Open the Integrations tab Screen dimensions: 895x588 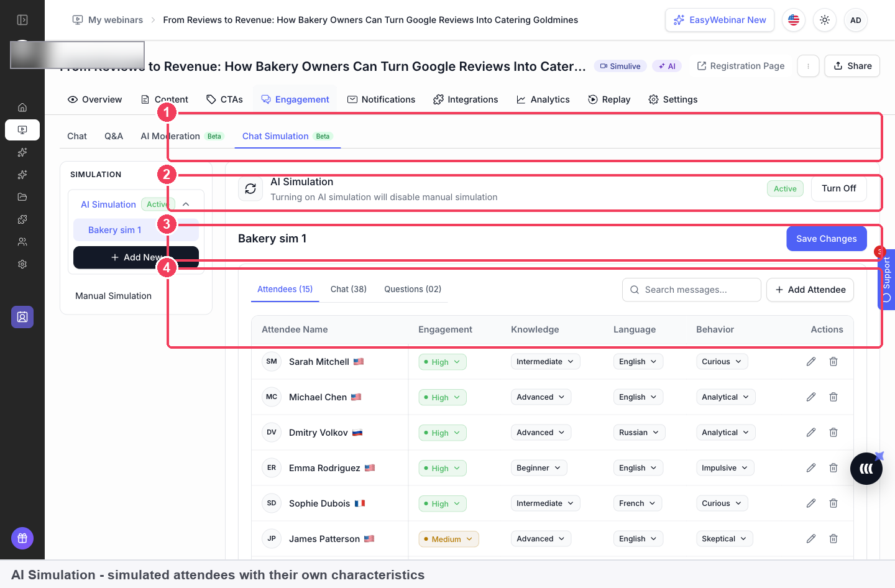pyautogui.click(x=466, y=99)
